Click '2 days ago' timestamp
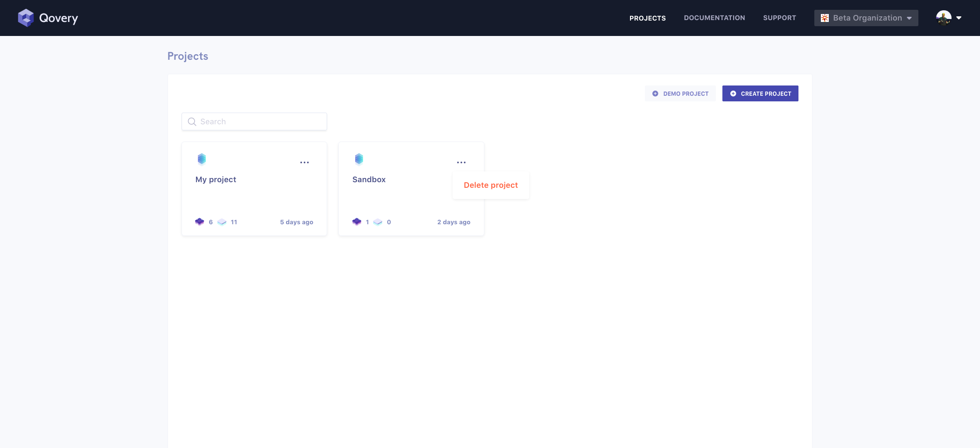Image resolution: width=980 pixels, height=448 pixels. [454, 222]
